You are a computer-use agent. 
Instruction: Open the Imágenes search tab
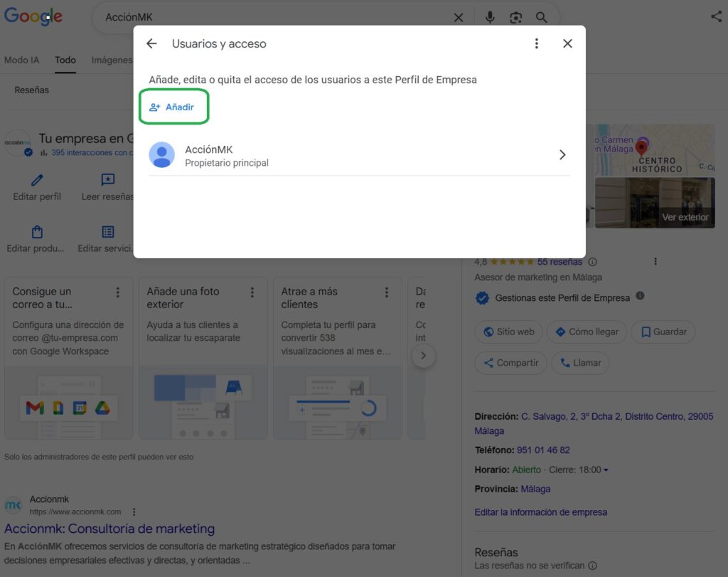coord(112,60)
